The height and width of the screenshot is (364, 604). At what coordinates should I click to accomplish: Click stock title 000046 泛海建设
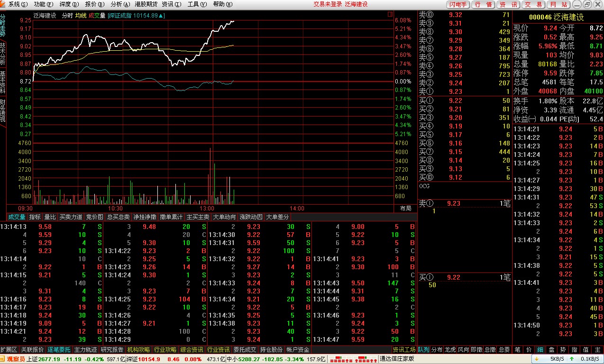556,17
